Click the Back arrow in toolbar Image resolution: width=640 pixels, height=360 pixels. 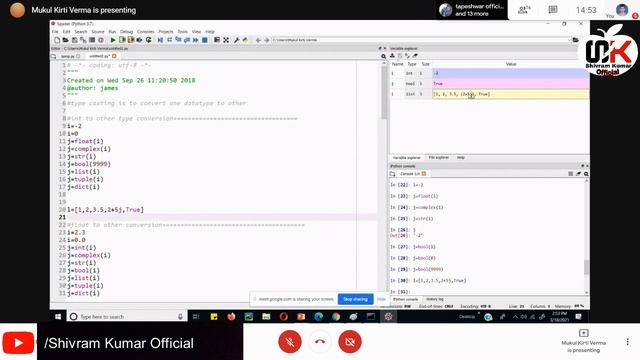[258, 40]
